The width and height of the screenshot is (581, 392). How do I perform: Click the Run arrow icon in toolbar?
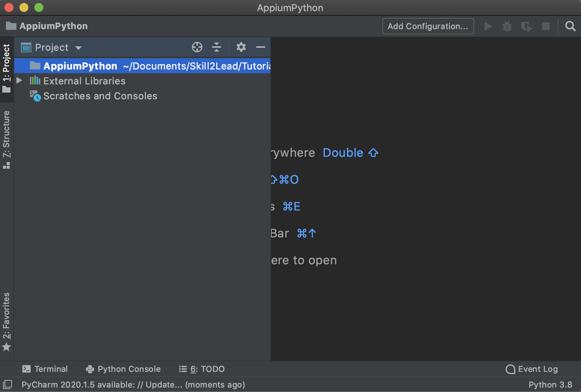(x=488, y=26)
